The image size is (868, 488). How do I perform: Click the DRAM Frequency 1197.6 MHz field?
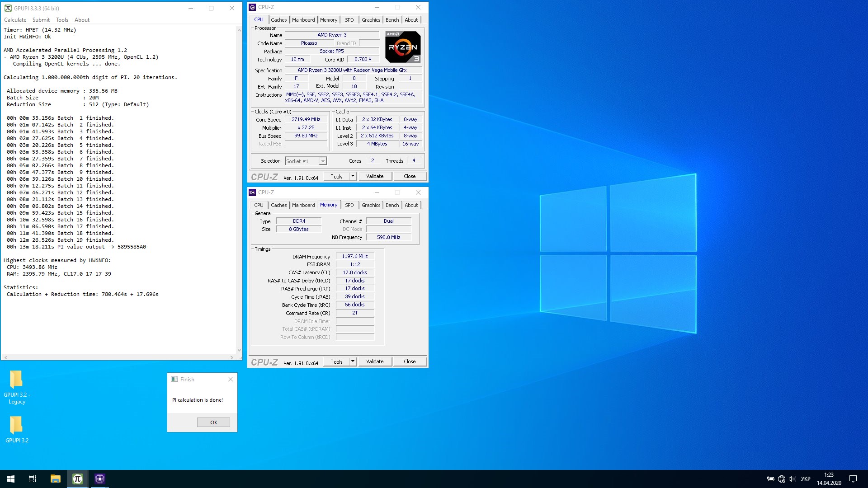coord(355,256)
